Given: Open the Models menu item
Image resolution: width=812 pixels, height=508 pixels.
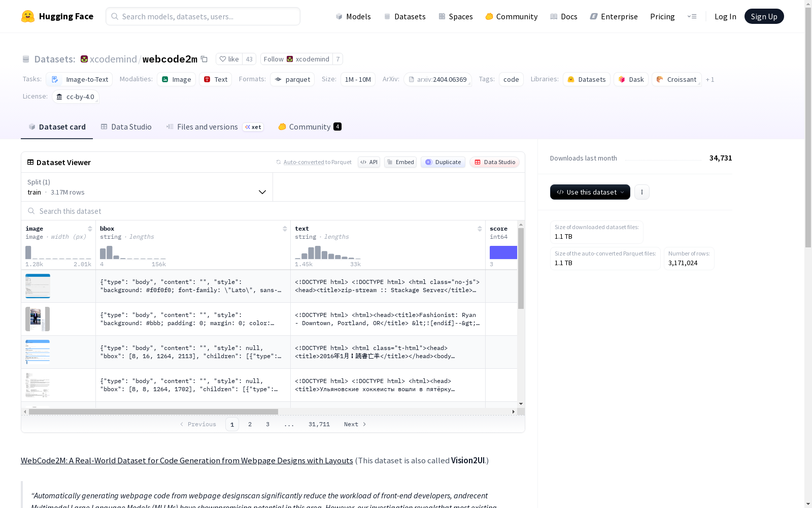Looking at the screenshot, I should (353, 16).
